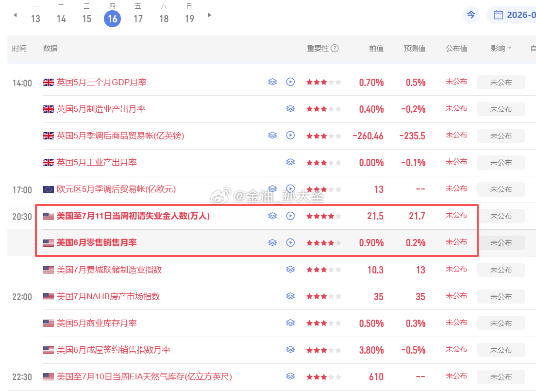
Task: Open 美国5月商业库存月率 data link
Action: 97,323
